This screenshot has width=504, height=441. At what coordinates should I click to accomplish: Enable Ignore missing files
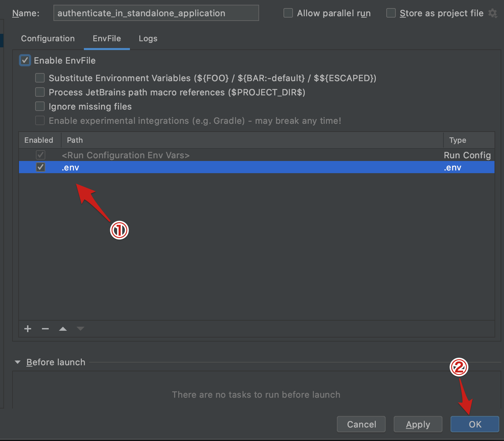(40, 106)
